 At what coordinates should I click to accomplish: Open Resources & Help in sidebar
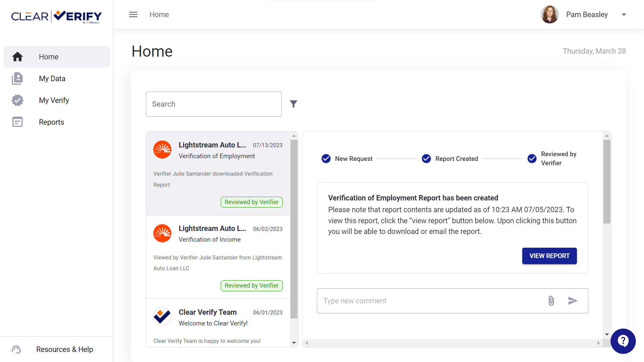(x=56, y=349)
